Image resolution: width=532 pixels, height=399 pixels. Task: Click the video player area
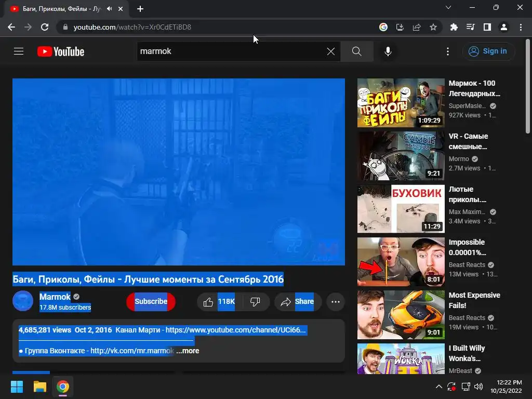pyautogui.click(x=179, y=172)
